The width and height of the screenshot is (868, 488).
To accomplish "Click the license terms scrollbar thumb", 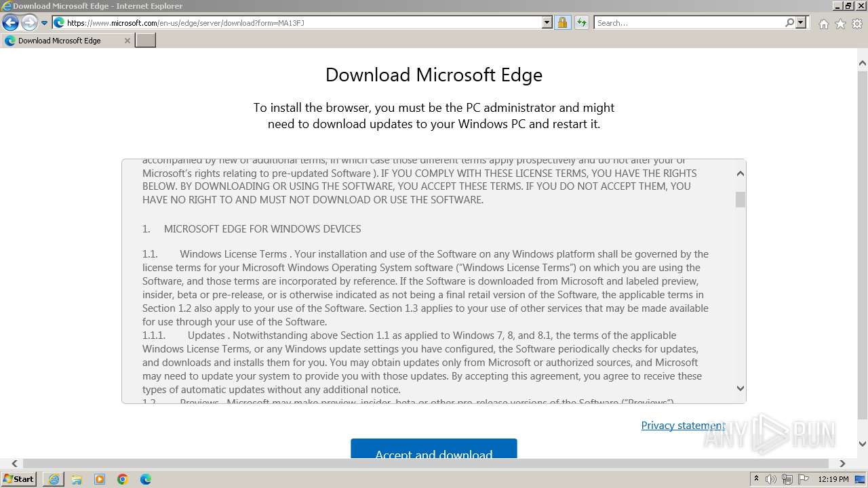I will pyautogui.click(x=741, y=199).
